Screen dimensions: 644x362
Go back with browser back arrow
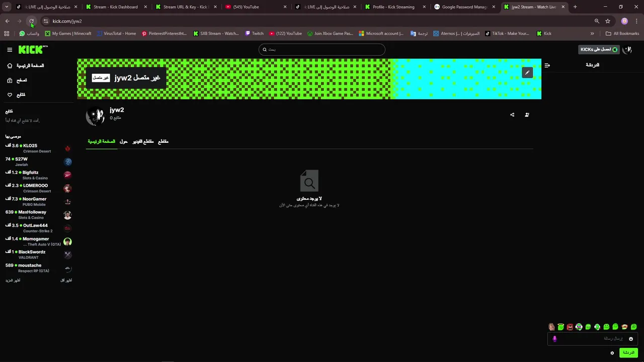pyautogui.click(x=8, y=21)
